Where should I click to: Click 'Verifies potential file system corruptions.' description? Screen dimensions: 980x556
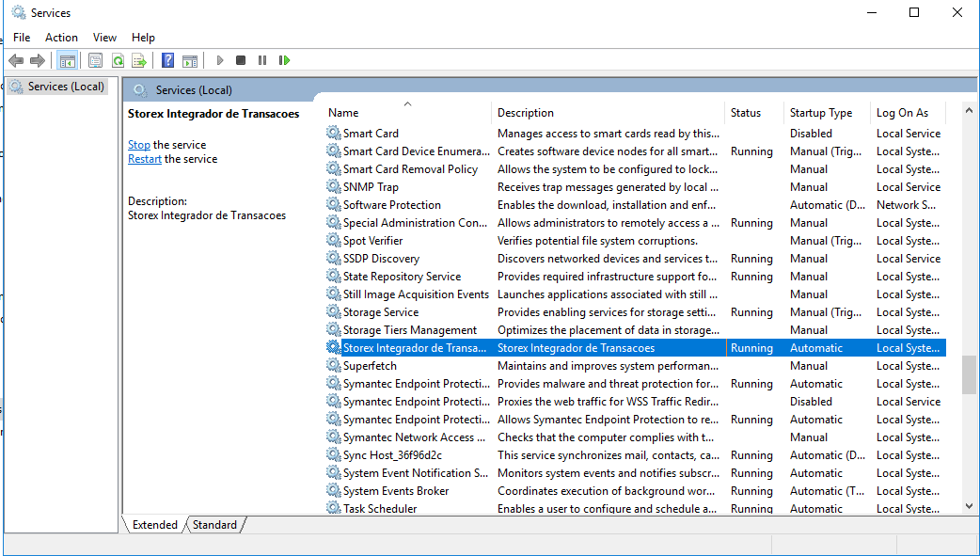click(597, 240)
